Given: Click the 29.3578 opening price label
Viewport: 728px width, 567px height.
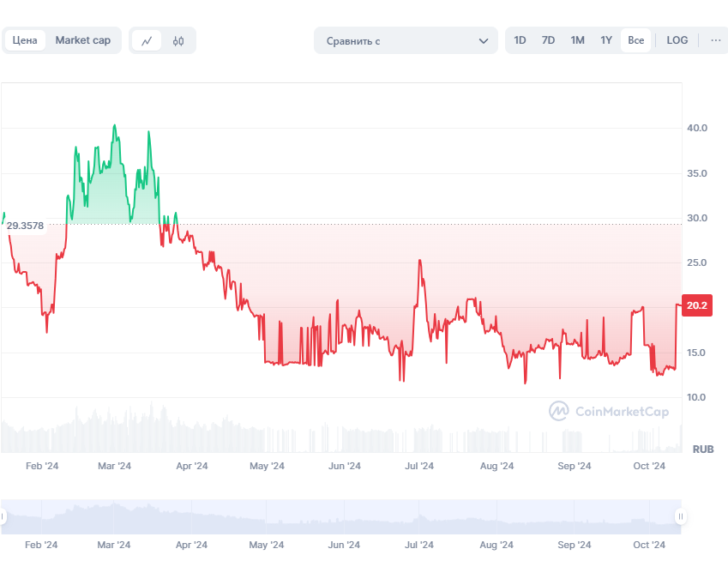Looking at the screenshot, I should click(x=25, y=226).
